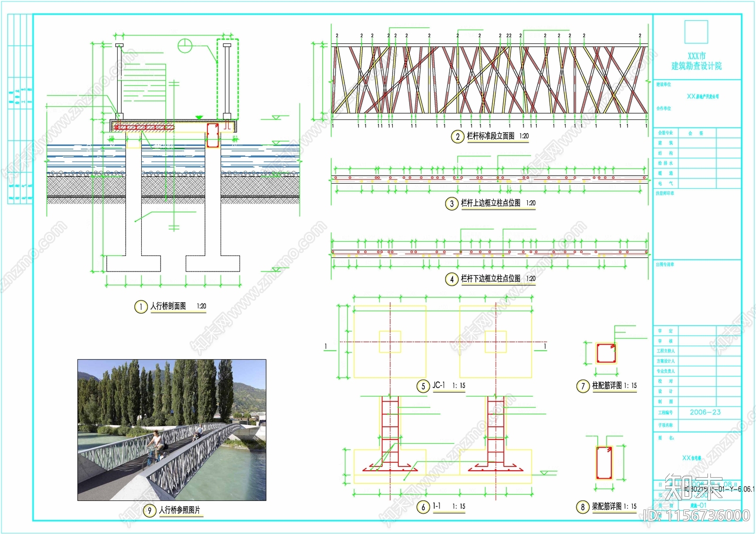The width and height of the screenshot is (756, 534).
Task: Click the circled number 3 drawing marker
Action: [451, 203]
